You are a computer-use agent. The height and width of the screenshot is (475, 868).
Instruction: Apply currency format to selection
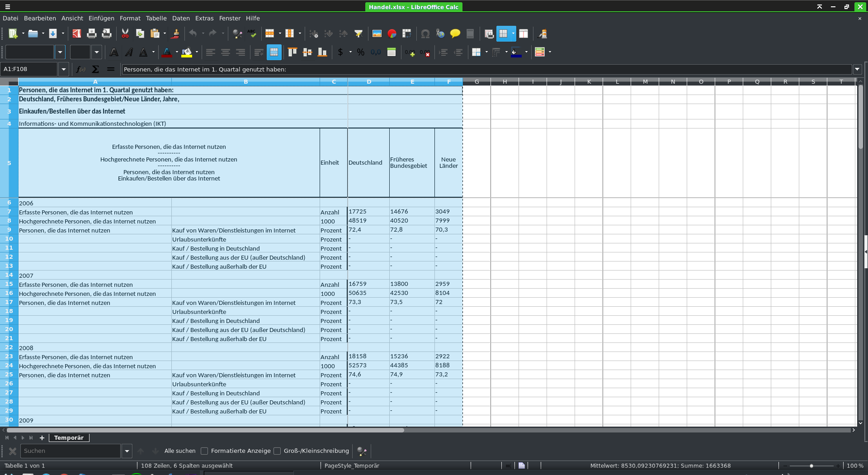(x=341, y=52)
